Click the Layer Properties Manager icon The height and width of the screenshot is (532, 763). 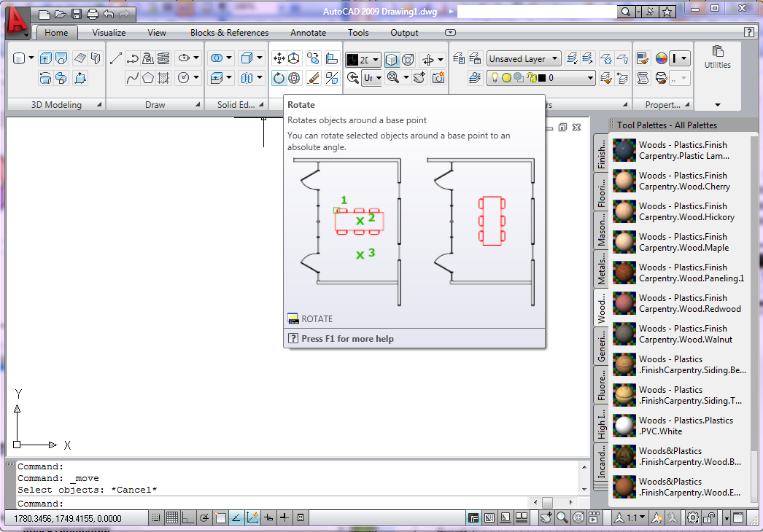pyautogui.click(x=458, y=59)
